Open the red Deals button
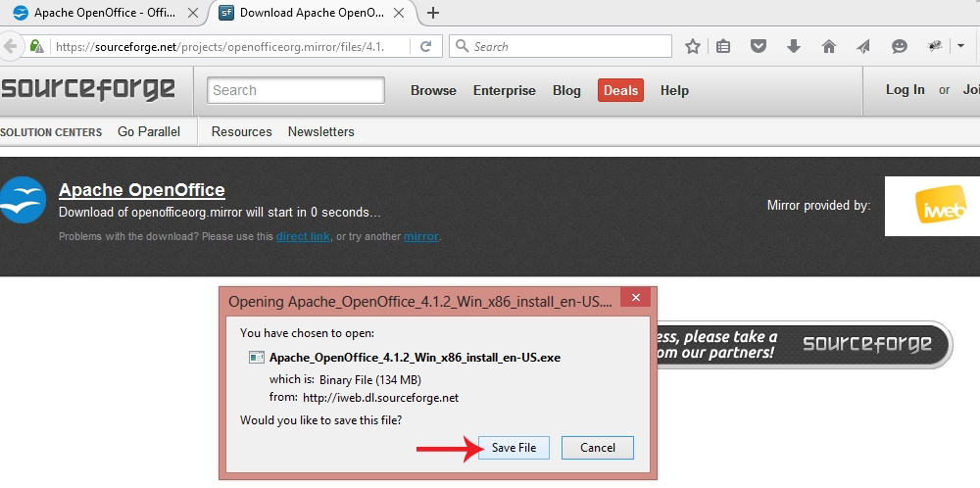The width and height of the screenshot is (980, 488). 620,90
